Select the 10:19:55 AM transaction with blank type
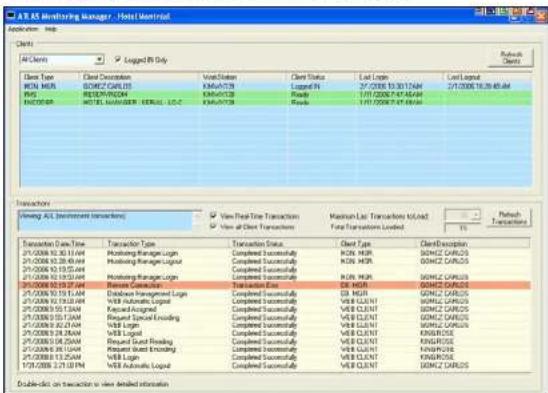 coord(275,269)
